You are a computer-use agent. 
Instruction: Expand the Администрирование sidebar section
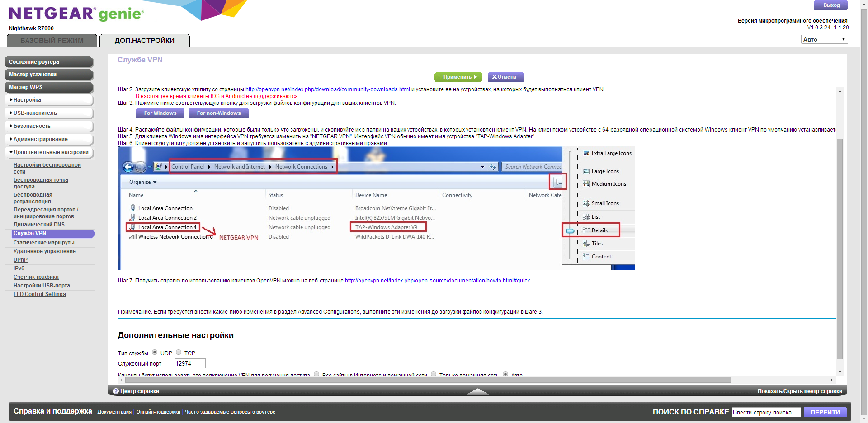[49, 139]
